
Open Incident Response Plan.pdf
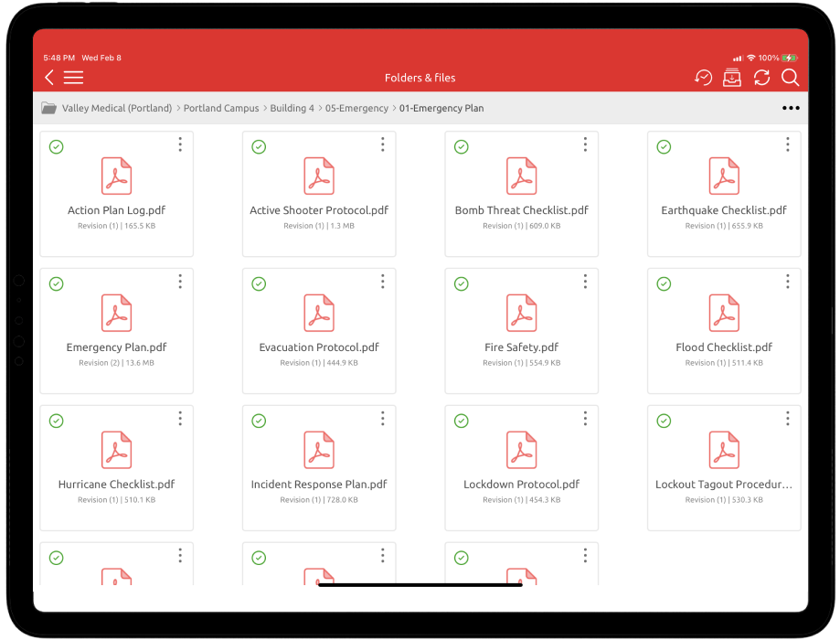(319, 466)
